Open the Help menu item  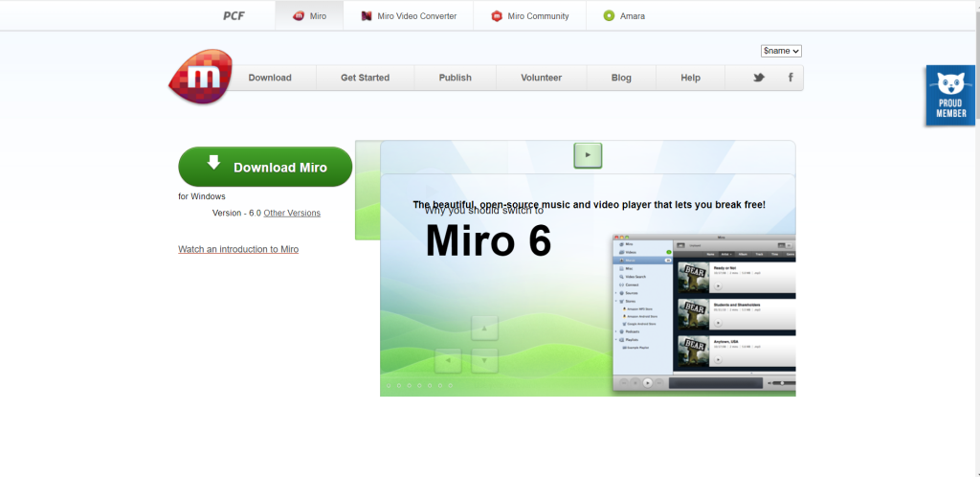click(x=691, y=78)
